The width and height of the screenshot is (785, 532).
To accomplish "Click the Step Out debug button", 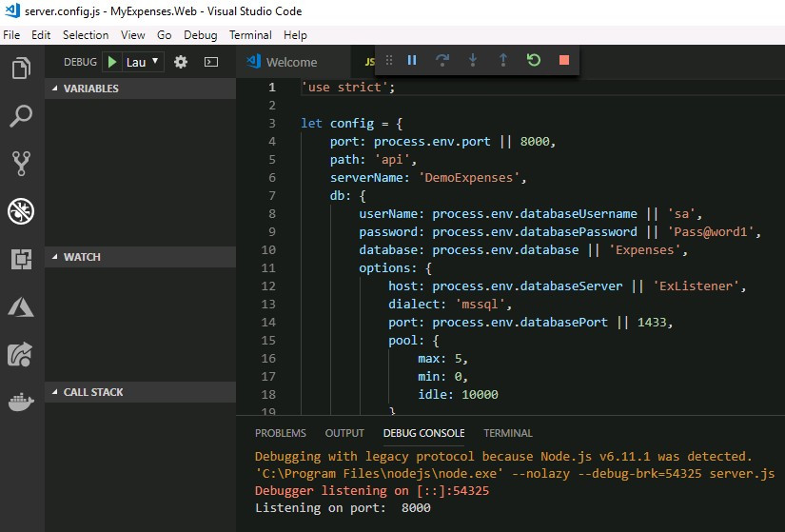I will tap(503, 60).
